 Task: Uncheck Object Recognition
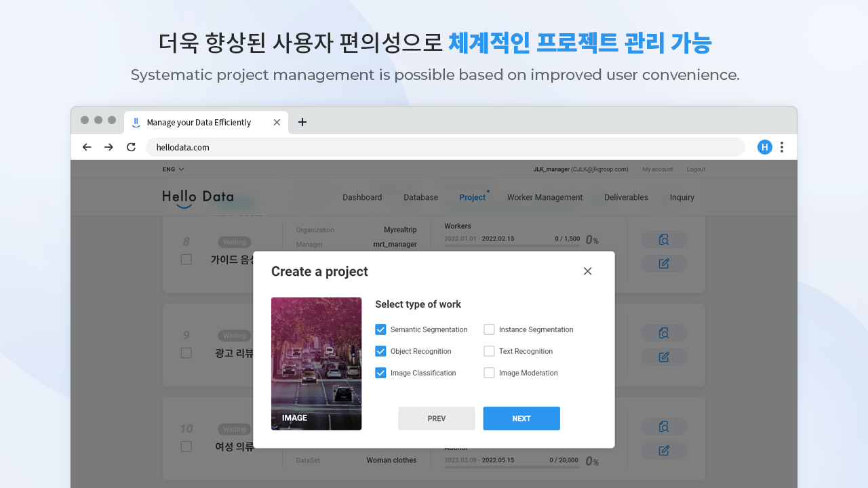tap(380, 351)
